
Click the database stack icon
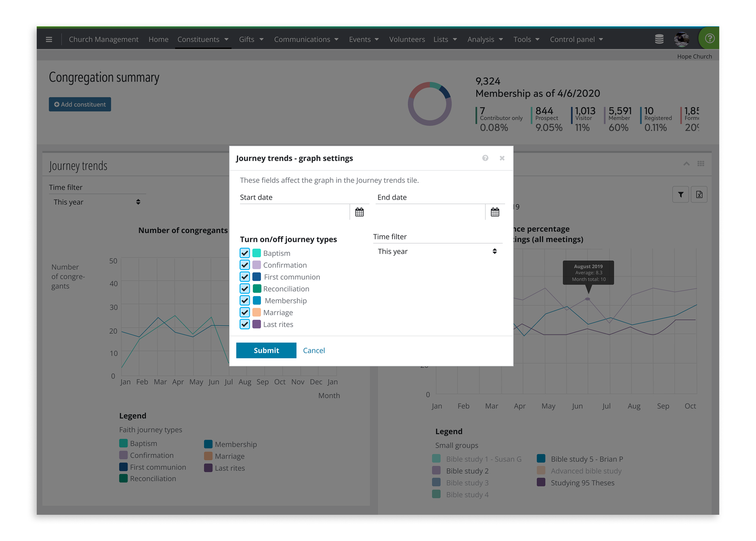[659, 39]
